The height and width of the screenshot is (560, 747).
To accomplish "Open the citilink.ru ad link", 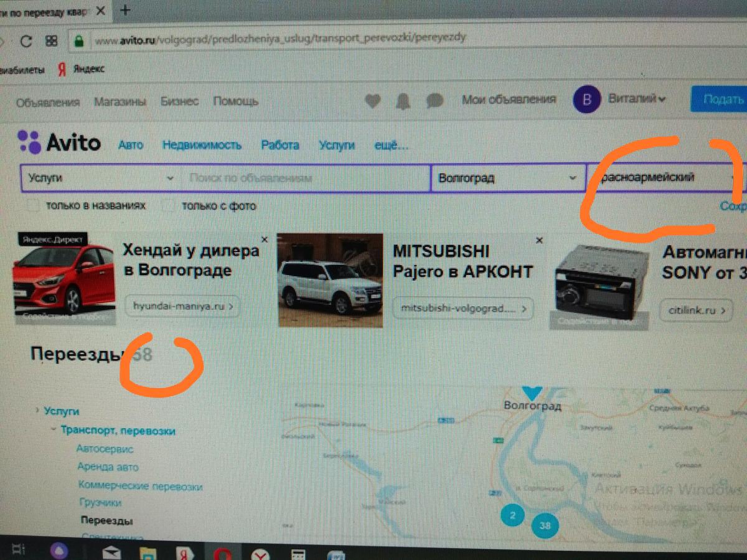I will point(697,309).
